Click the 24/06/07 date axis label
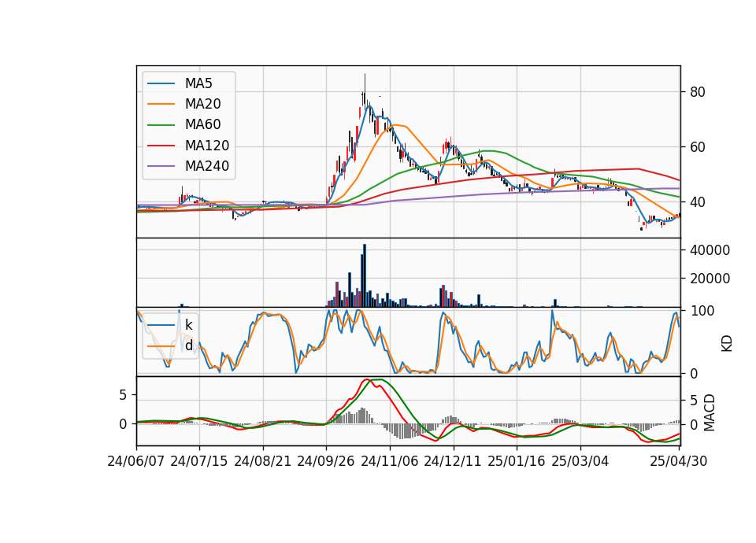The image size is (756, 543). (136, 461)
